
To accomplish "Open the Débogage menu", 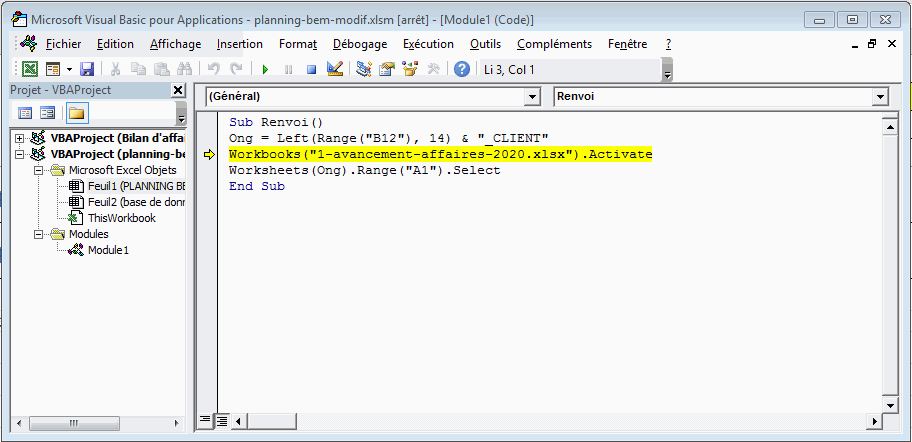I will tap(360, 44).
